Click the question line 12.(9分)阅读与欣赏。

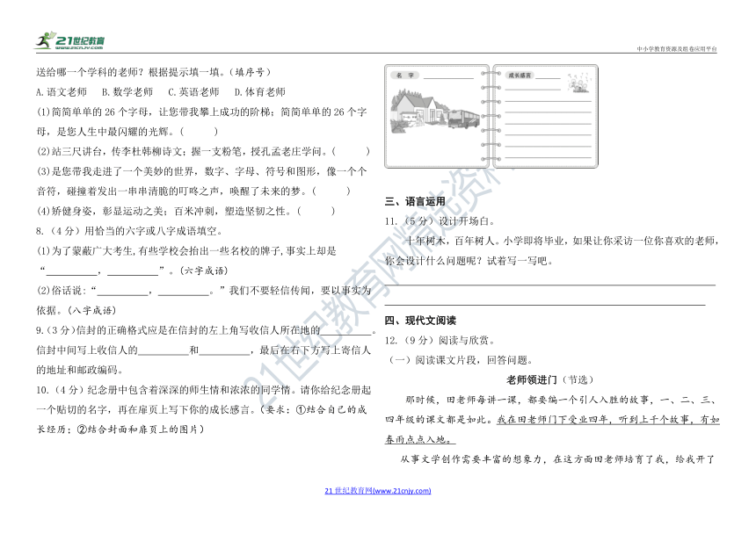click(440, 341)
